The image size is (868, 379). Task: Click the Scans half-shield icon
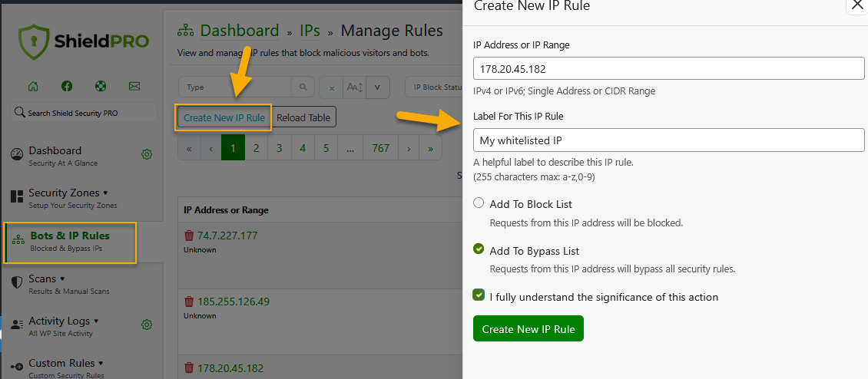pos(17,282)
